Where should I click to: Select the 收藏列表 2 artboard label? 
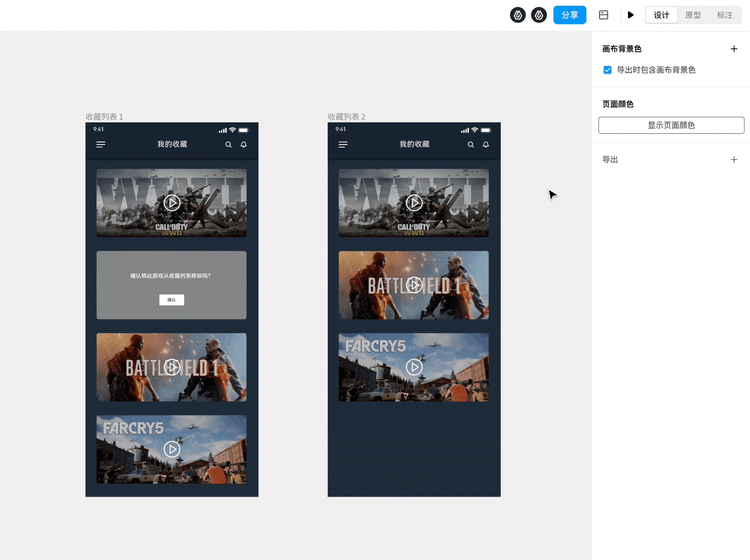[347, 117]
